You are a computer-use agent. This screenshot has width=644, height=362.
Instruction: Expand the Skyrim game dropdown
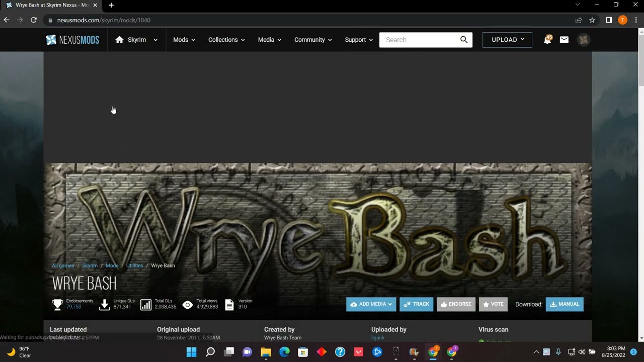click(155, 40)
